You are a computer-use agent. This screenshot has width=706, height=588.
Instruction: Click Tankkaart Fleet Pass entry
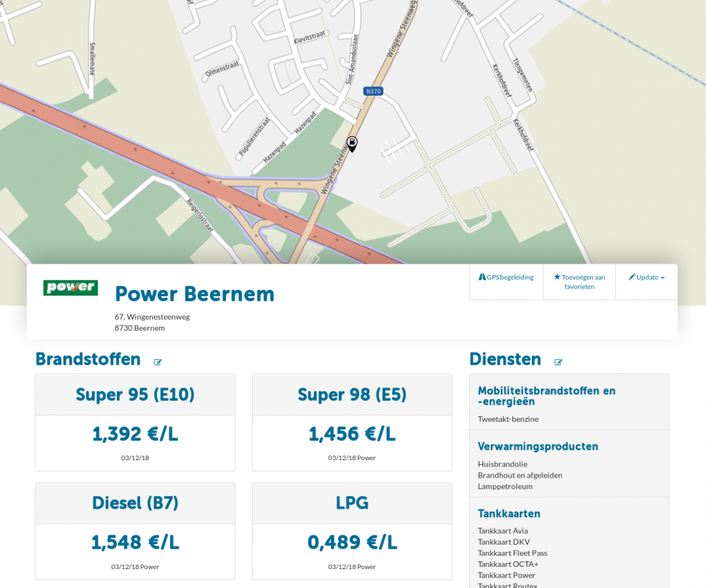(x=512, y=553)
